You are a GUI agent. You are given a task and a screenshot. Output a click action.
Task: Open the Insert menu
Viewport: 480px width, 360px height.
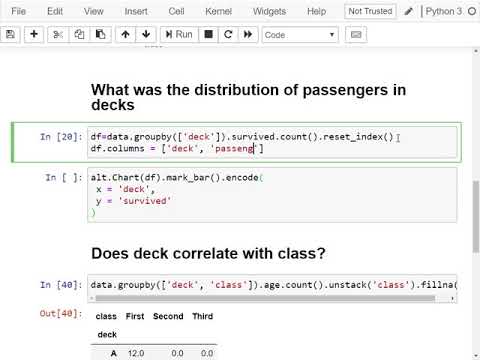136,11
